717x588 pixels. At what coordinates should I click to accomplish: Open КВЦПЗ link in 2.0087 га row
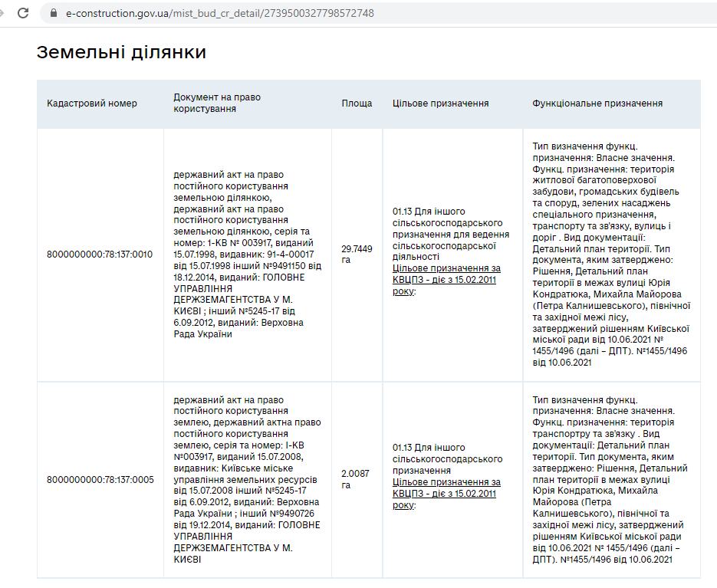click(446, 493)
